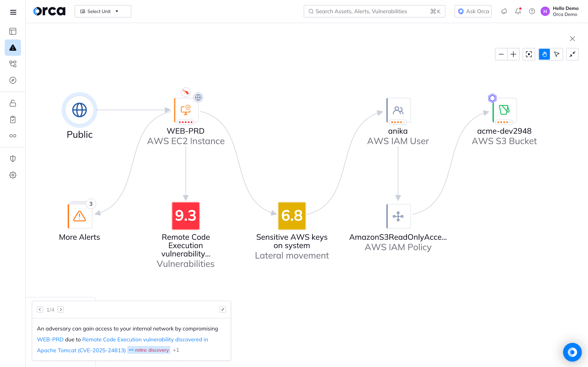
Task: Open the notifications bell
Action: click(x=518, y=11)
